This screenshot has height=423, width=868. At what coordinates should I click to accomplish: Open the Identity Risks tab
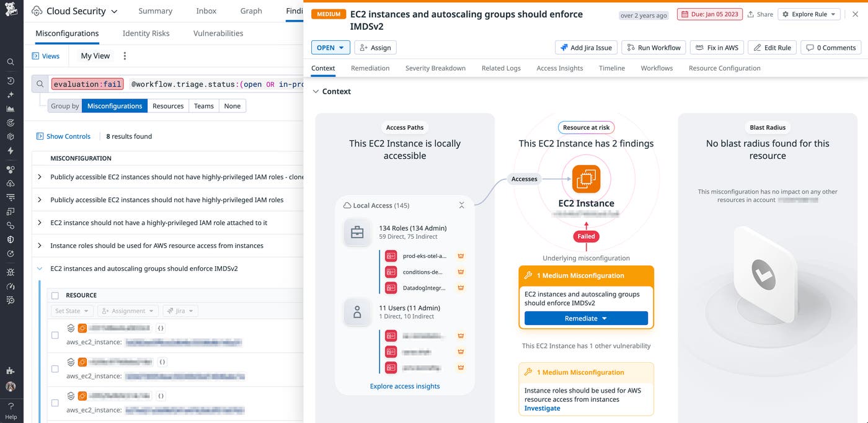click(x=146, y=33)
